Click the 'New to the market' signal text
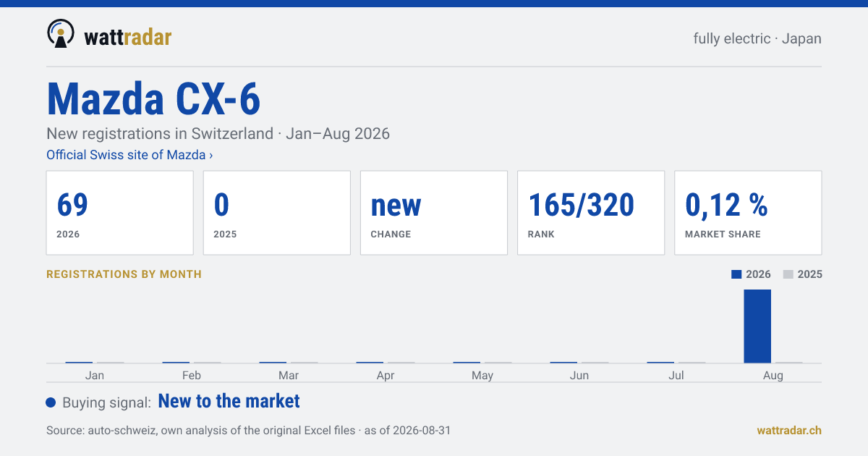Screen dimensions: 868x456 (x=229, y=401)
